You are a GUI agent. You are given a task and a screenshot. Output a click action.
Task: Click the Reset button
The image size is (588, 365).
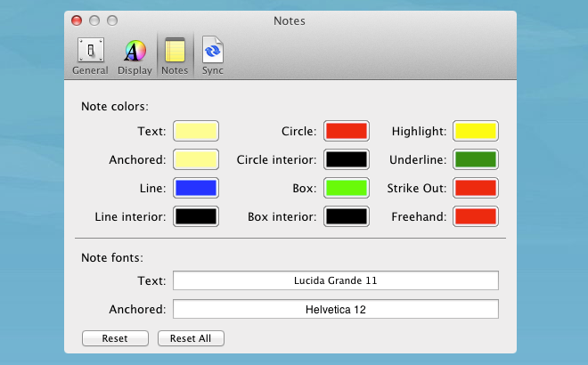click(x=115, y=338)
